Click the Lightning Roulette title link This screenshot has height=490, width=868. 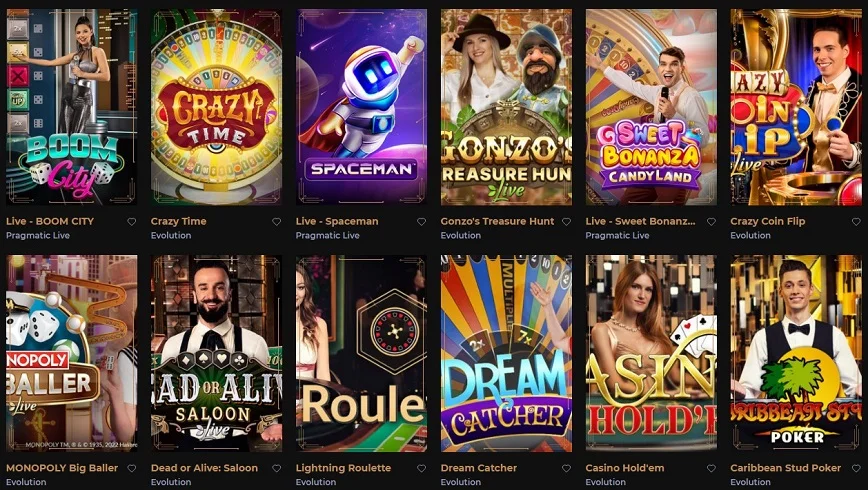point(343,468)
